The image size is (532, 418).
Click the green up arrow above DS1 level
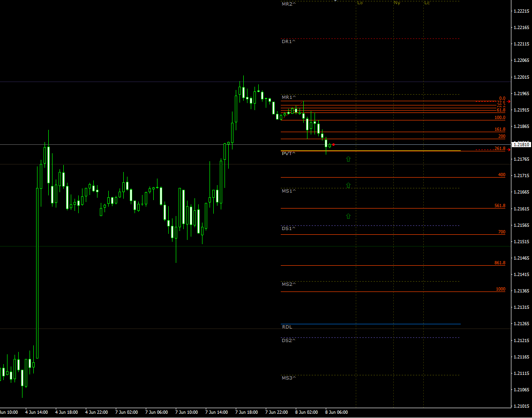coord(348,216)
